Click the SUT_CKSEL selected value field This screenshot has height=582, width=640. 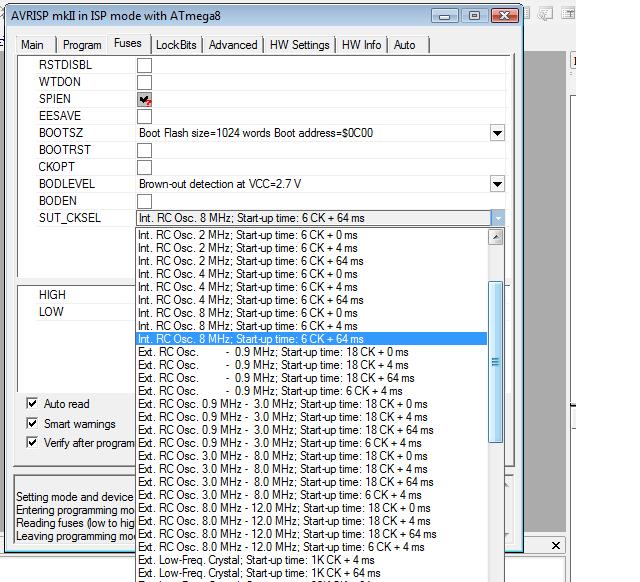[x=313, y=218]
